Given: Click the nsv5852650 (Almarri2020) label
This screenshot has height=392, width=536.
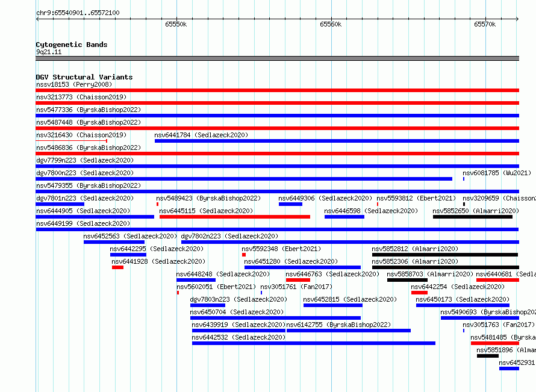Looking at the screenshot, I should click(476, 211).
